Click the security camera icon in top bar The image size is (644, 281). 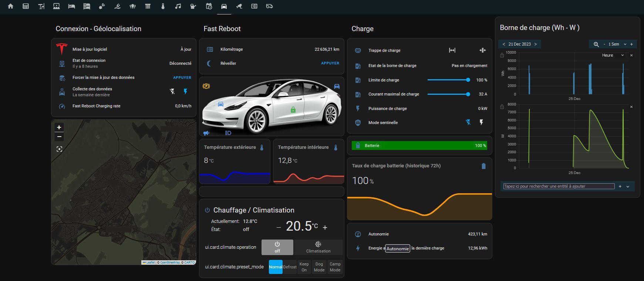point(239,6)
